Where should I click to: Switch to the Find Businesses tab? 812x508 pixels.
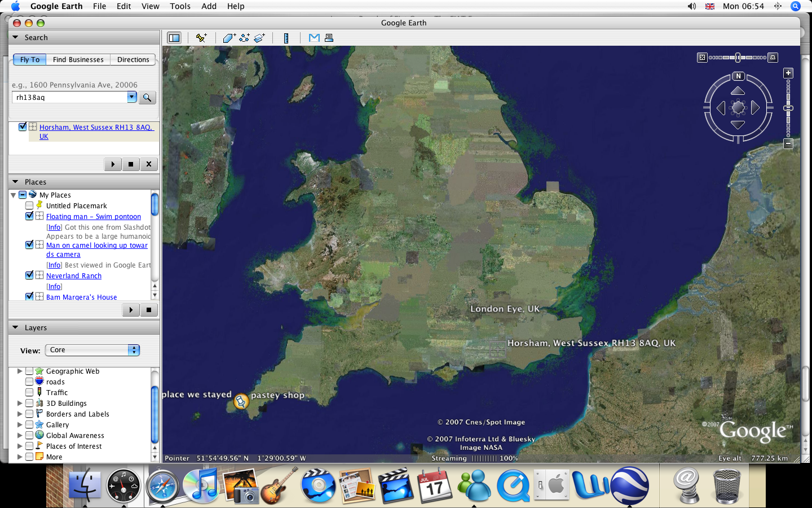[78, 60]
